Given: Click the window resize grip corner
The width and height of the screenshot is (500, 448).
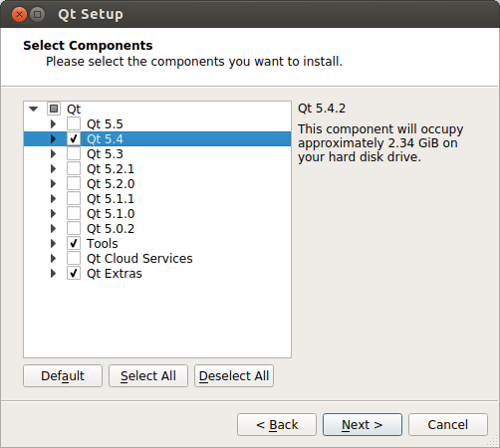Looking at the screenshot, I should (493, 441).
